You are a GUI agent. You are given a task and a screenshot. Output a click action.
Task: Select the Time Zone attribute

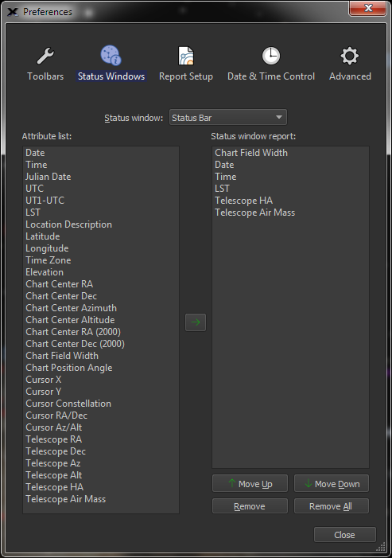(101, 260)
